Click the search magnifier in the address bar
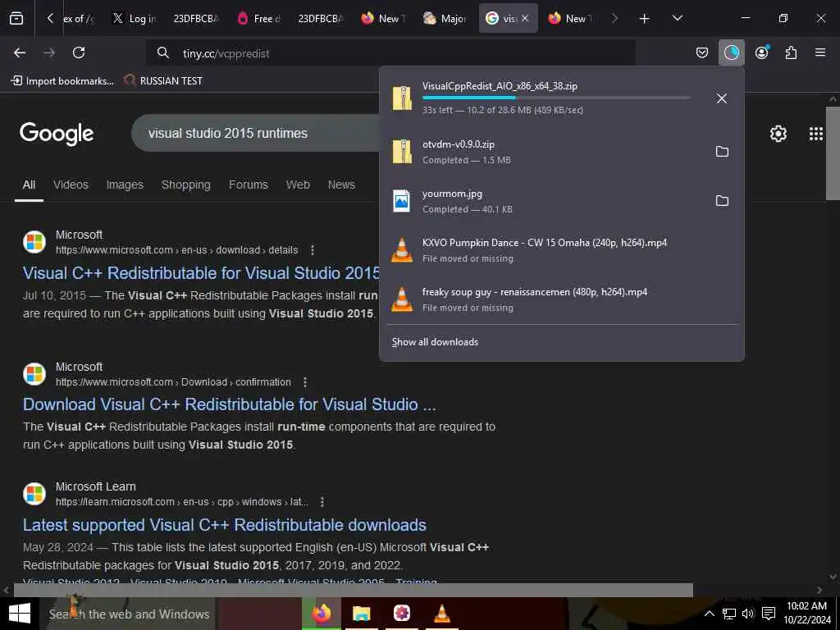This screenshot has height=630, width=840. 163,53
